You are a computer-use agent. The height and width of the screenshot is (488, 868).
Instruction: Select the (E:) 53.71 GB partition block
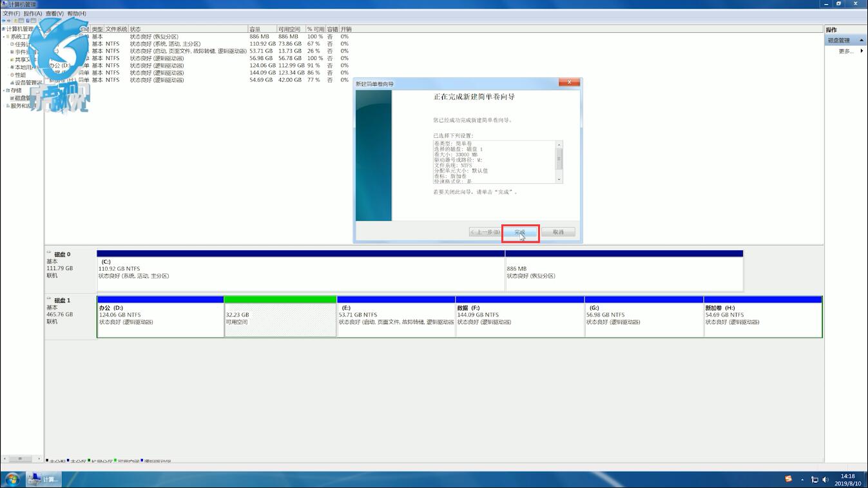[396, 317]
